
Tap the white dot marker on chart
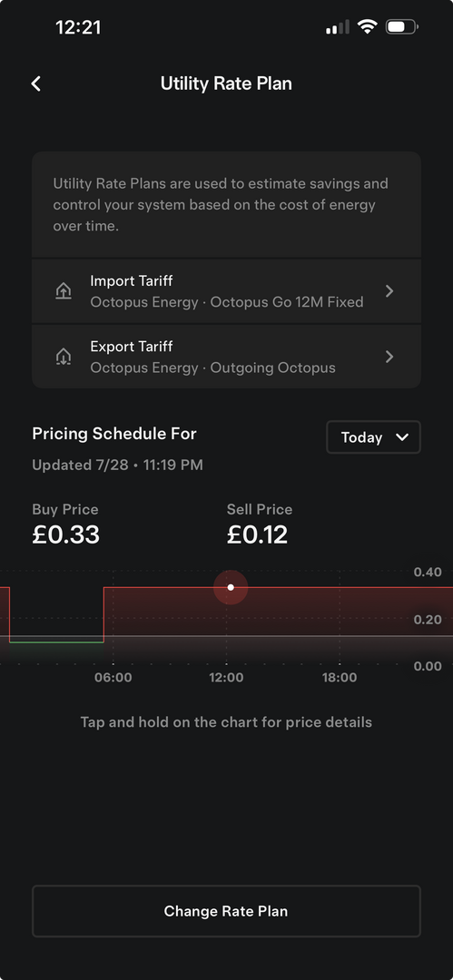click(x=231, y=587)
